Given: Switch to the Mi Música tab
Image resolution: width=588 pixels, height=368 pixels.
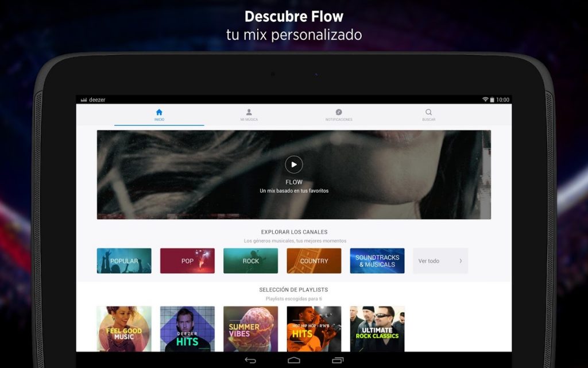Looking at the screenshot, I should point(249,115).
